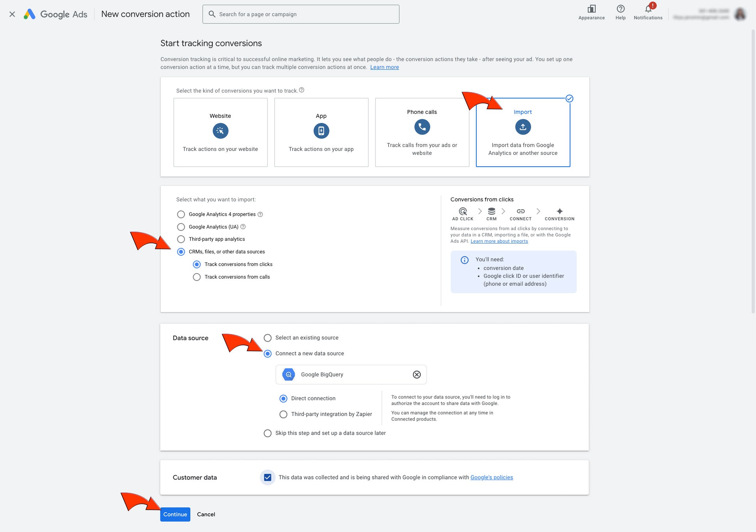Viewport: 756px width, 532px height.
Task: Click the Phone calls handset icon
Action: tap(422, 127)
